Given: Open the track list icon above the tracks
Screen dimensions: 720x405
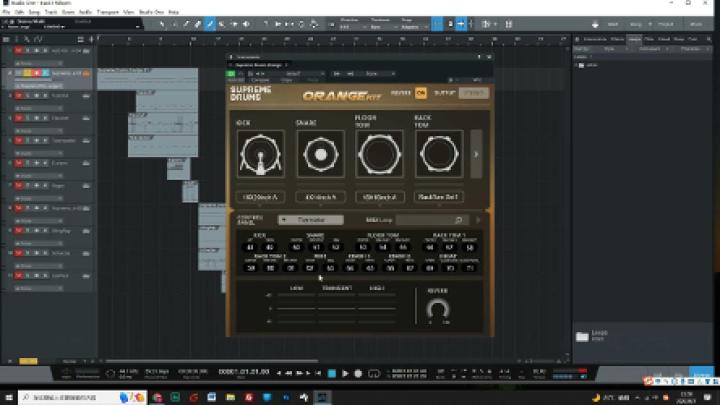Looking at the screenshot, I should 6,39.
